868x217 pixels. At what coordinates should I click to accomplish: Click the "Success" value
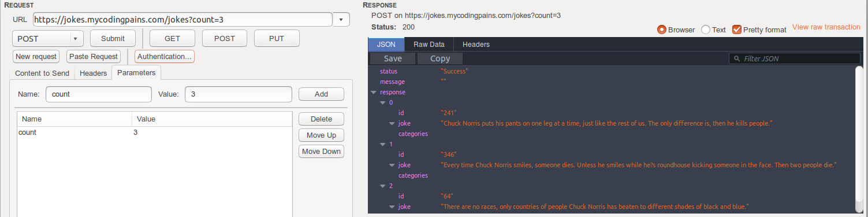coord(454,71)
